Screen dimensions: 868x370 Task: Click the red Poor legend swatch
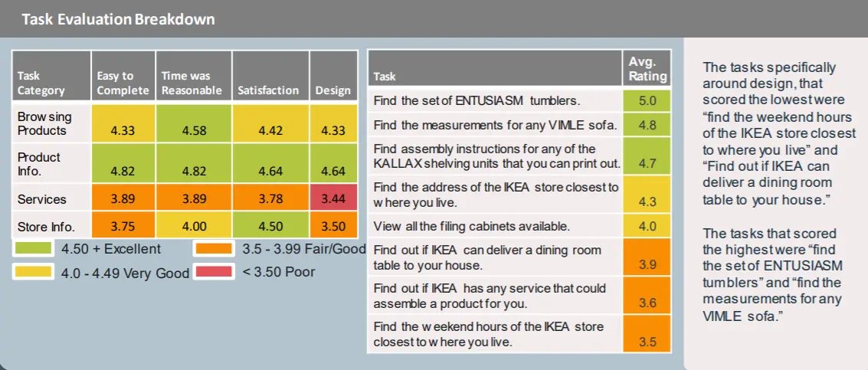pos(213,272)
